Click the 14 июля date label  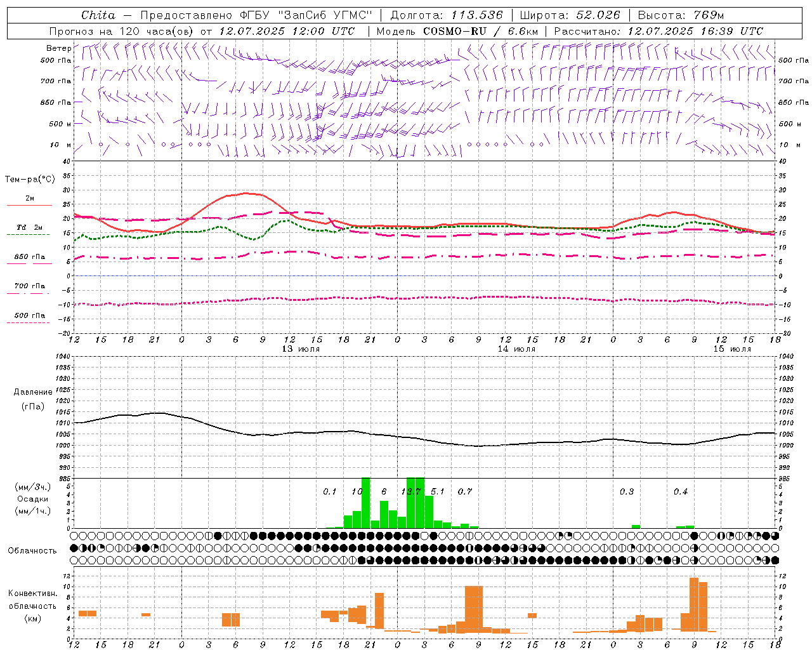[x=516, y=349]
